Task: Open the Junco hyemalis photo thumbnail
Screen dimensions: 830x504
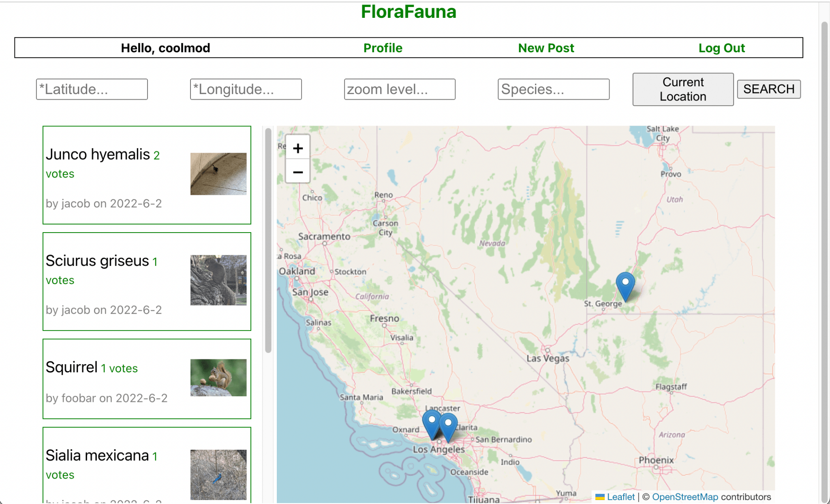Action: click(x=218, y=174)
